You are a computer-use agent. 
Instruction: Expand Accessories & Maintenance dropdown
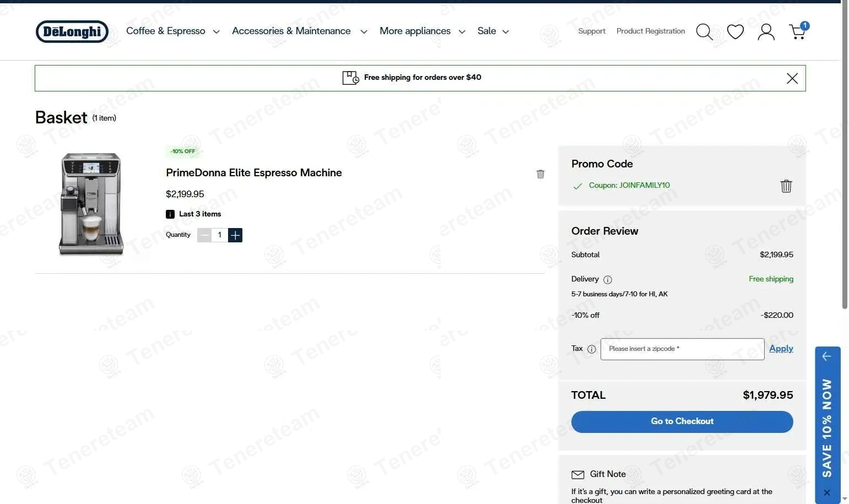[x=299, y=31]
